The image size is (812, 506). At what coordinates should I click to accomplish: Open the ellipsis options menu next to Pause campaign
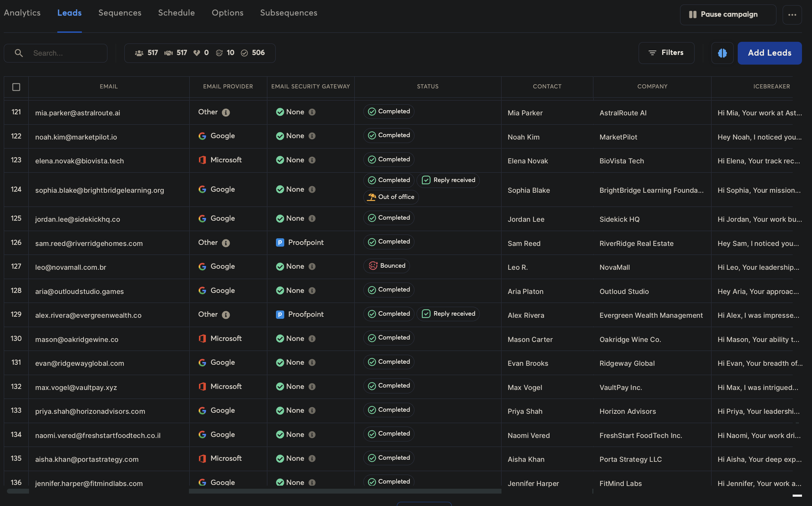792,15
